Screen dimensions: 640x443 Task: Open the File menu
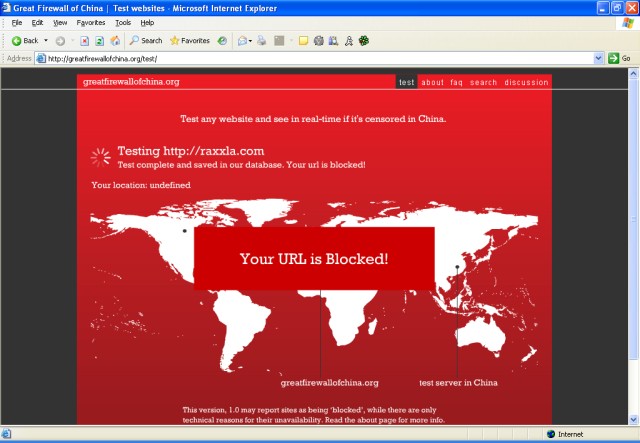pyautogui.click(x=17, y=22)
